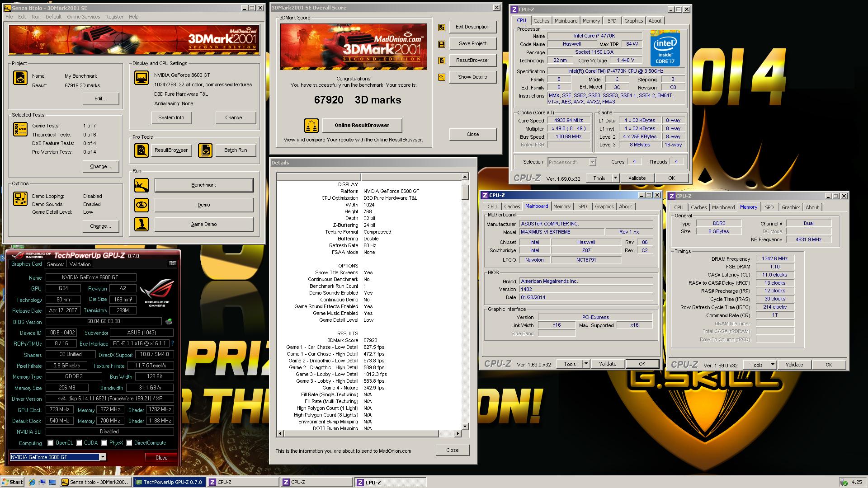868x488 pixels.
Task: Select Graphics tab in CPU-Z Memory window
Action: pos(791,207)
